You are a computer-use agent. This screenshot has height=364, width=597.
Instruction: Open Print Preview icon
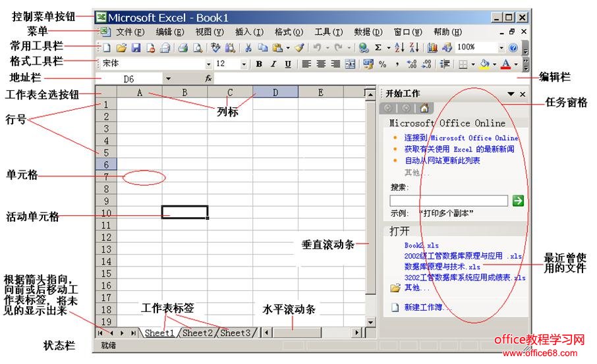click(x=198, y=47)
